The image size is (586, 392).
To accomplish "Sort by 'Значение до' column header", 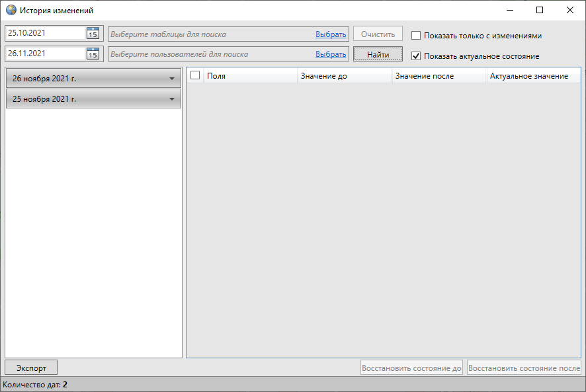I will point(344,76).
